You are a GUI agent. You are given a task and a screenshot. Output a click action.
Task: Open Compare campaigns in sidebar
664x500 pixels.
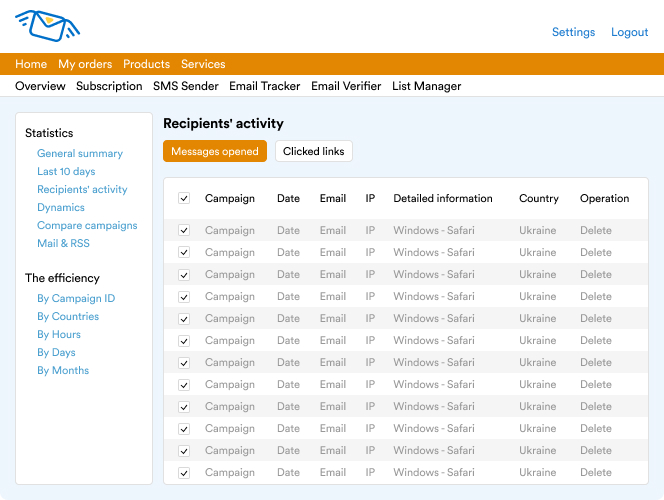point(87,226)
